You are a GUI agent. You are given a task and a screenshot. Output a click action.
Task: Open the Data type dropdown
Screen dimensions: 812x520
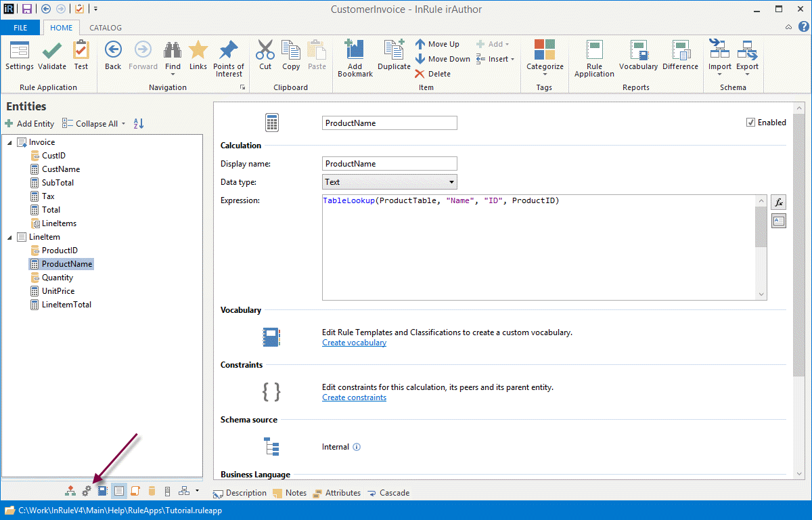click(x=451, y=182)
